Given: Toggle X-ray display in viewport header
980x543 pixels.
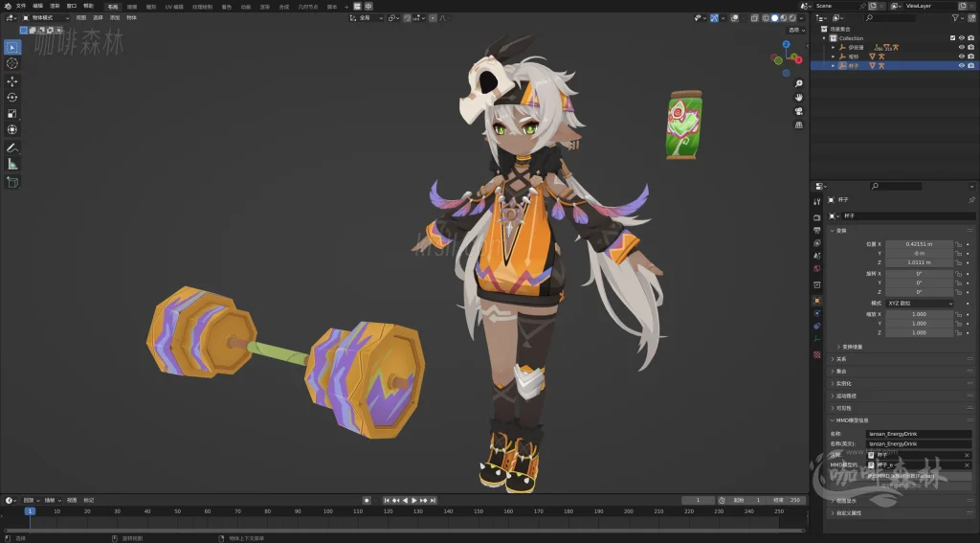Looking at the screenshot, I should click(x=755, y=18).
